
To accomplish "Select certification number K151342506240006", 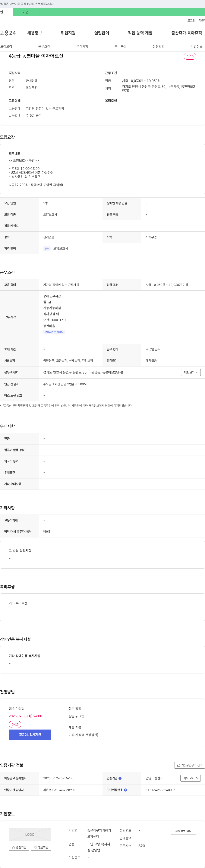I will 161,790.
